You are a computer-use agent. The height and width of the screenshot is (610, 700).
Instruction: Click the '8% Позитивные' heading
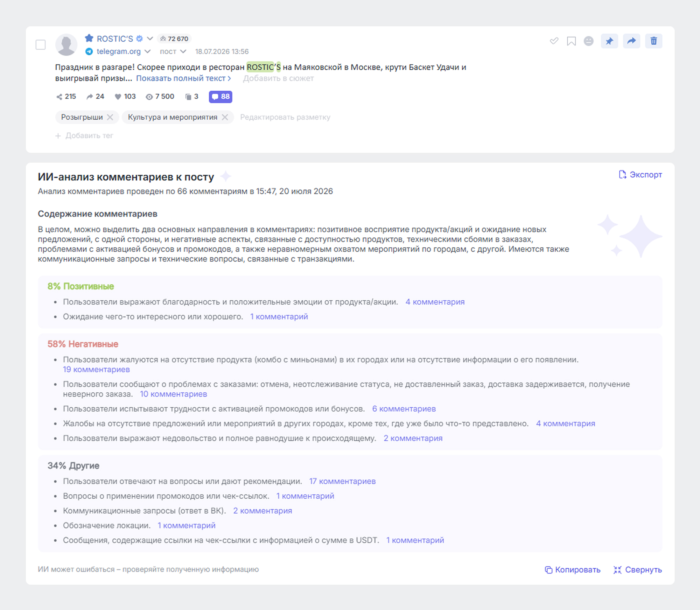pos(80,286)
